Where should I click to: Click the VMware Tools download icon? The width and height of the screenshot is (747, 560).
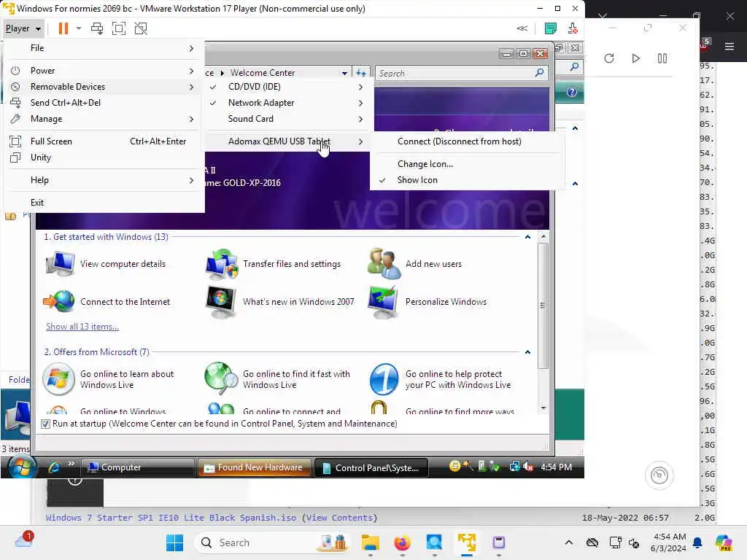(x=573, y=28)
